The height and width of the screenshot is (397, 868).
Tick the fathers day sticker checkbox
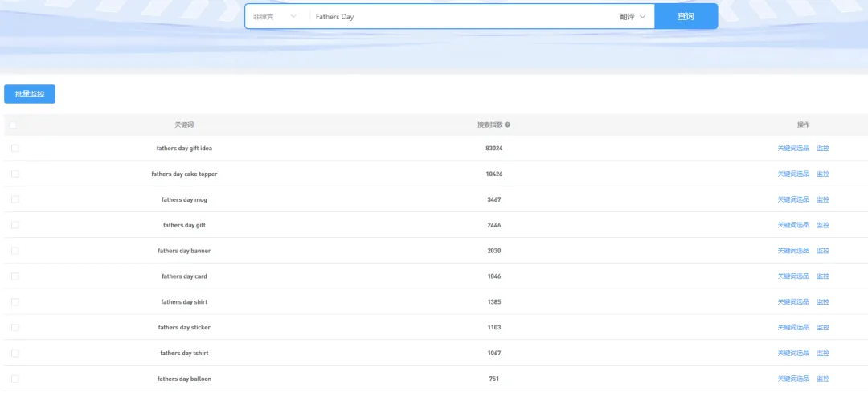point(15,328)
